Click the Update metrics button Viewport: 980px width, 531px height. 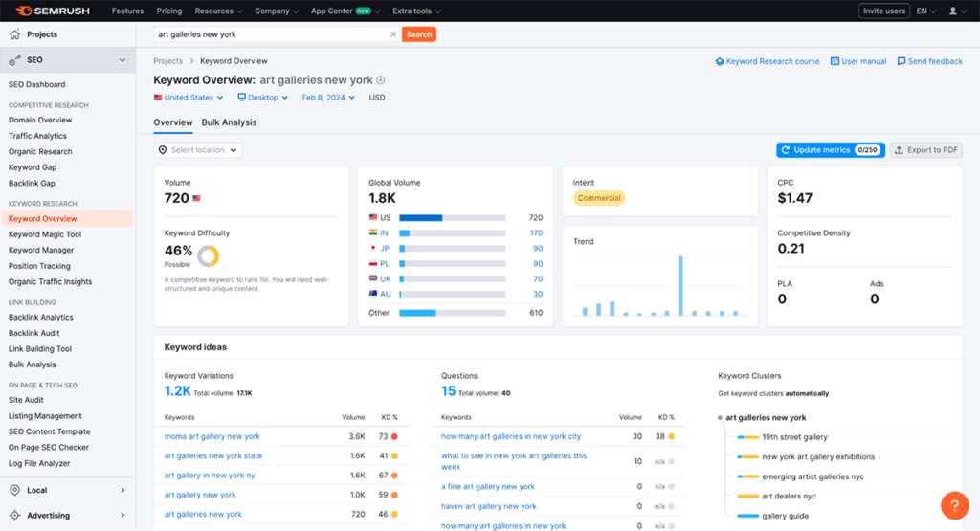point(830,150)
